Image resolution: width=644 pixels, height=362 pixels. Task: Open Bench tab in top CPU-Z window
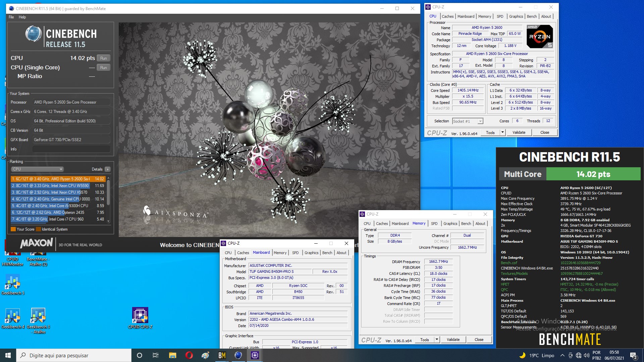[532, 16]
